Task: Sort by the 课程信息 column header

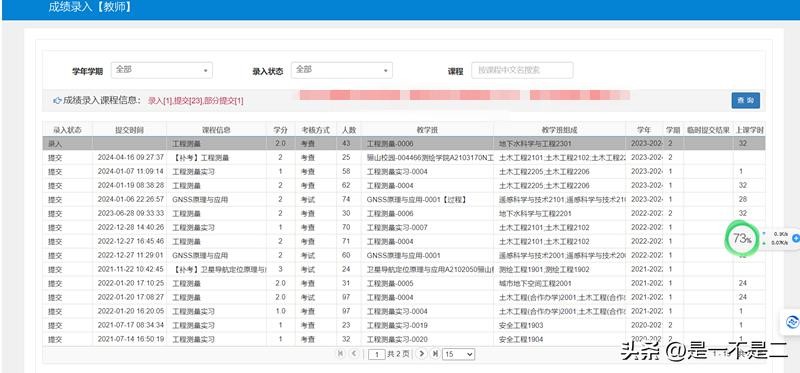Action: [x=216, y=130]
